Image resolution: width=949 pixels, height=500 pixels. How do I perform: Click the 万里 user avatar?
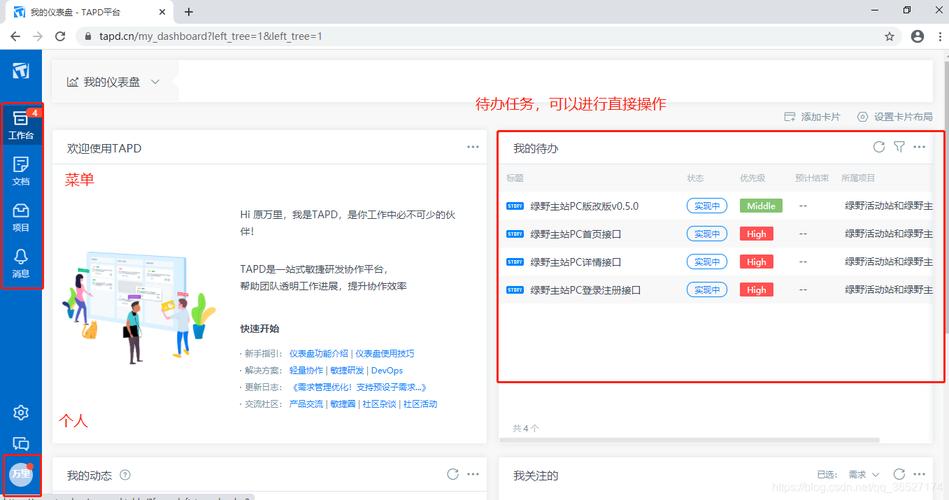tap(21, 474)
